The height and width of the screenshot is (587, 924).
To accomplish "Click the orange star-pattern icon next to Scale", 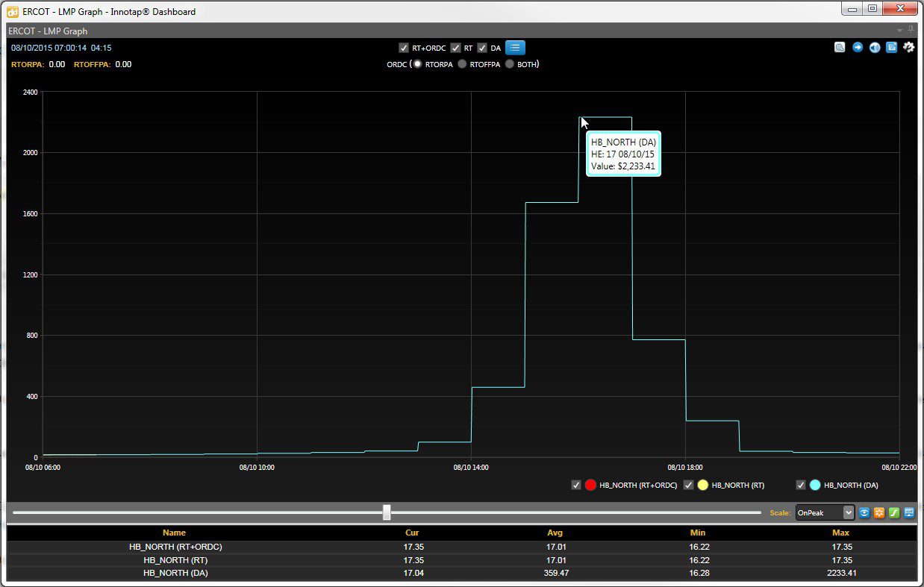I will coord(879,512).
